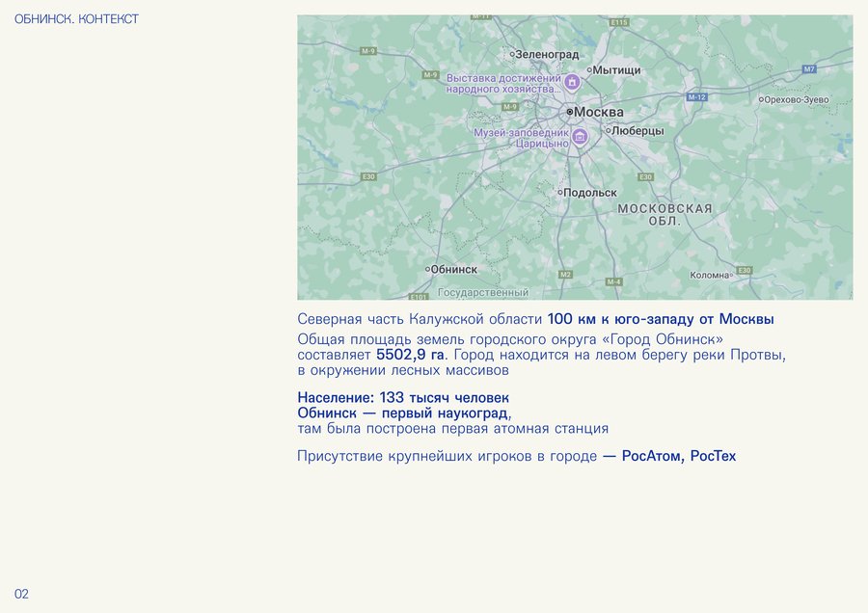Image resolution: width=868 pixels, height=613 pixels.
Task: Click the VDNKh museum marker icon
Action: pyautogui.click(x=572, y=83)
